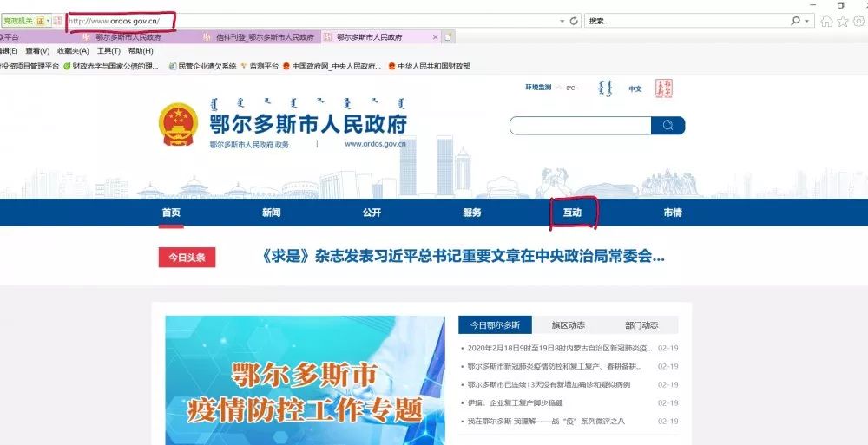
Task: Open the 中国政府网_中央人民政府 bookmark
Action: pos(332,66)
